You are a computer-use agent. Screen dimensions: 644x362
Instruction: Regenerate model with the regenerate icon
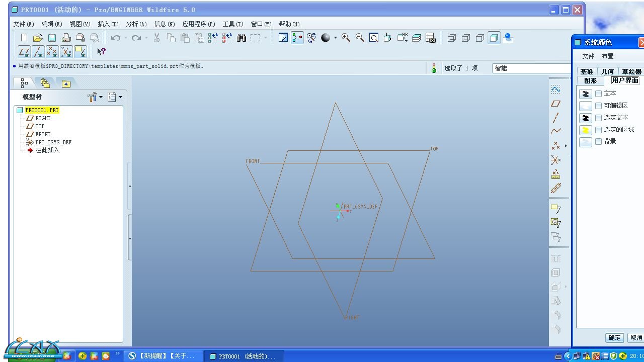click(x=213, y=38)
